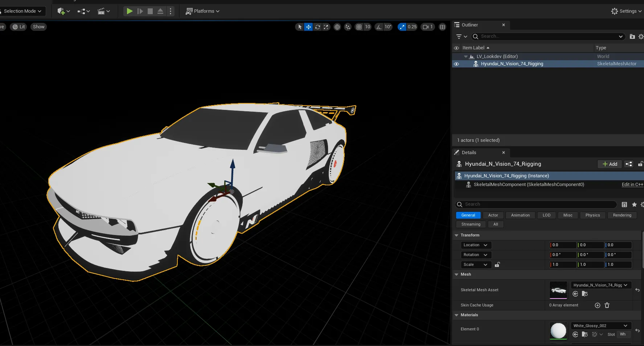
Task: Open rotation snap value 10°
Action: pyautogui.click(x=388, y=27)
